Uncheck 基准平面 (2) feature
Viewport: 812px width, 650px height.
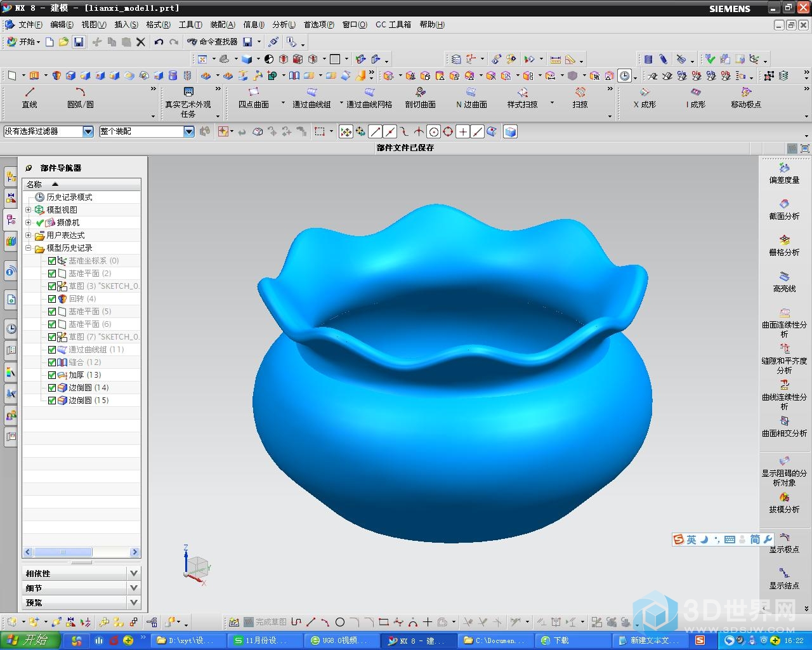[x=52, y=274]
